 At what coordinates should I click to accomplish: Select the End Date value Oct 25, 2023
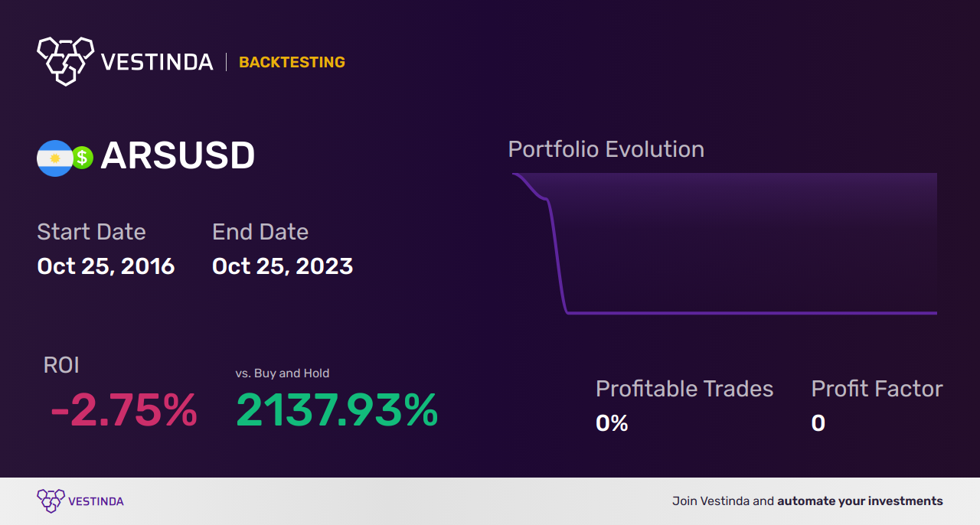click(283, 266)
